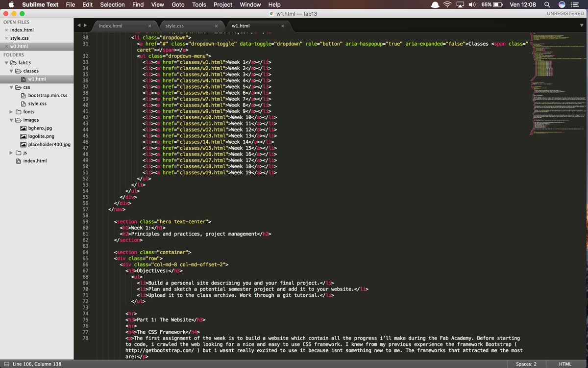
Task: Click the Notification Center bell icon
Action: click(x=434, y=4)
